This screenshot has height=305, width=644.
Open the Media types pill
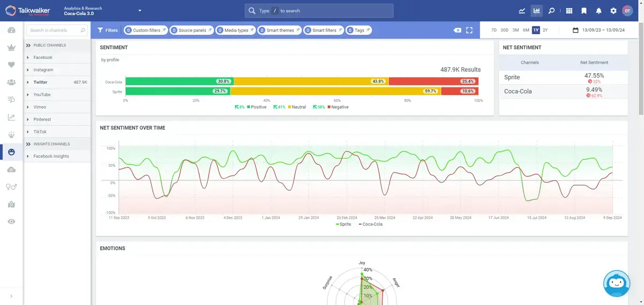tap(236, 31)
